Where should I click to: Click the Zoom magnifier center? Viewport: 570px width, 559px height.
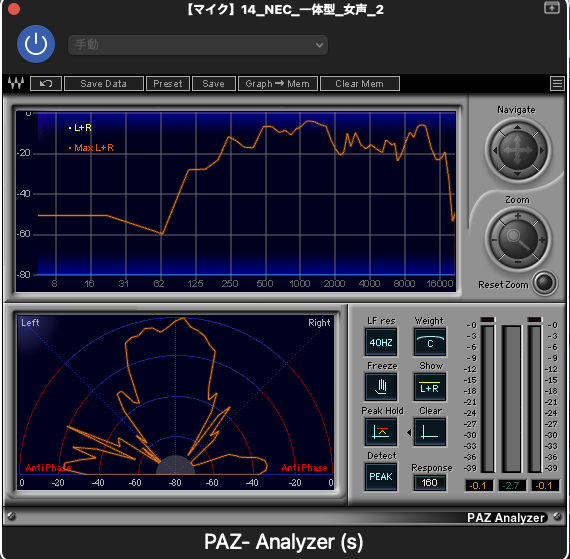518,240
